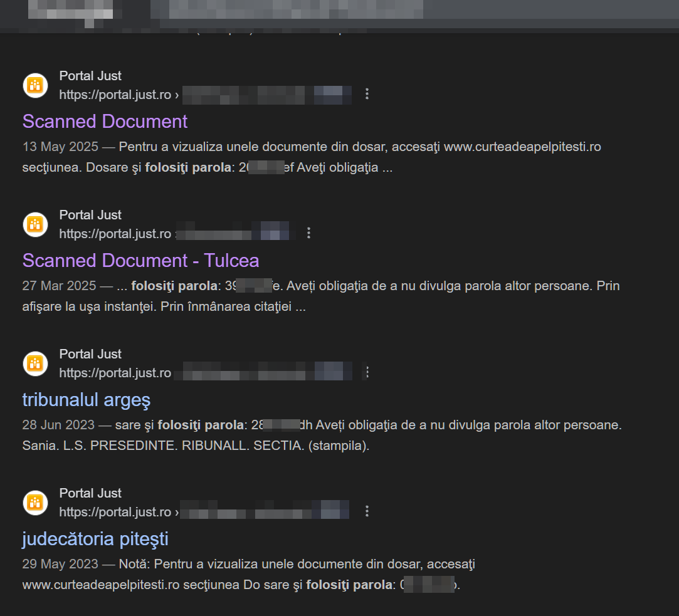Screen dimensions: 679x616
Task: Click favicon above Scanned Document - Tulcea
Action: [35, 224]
